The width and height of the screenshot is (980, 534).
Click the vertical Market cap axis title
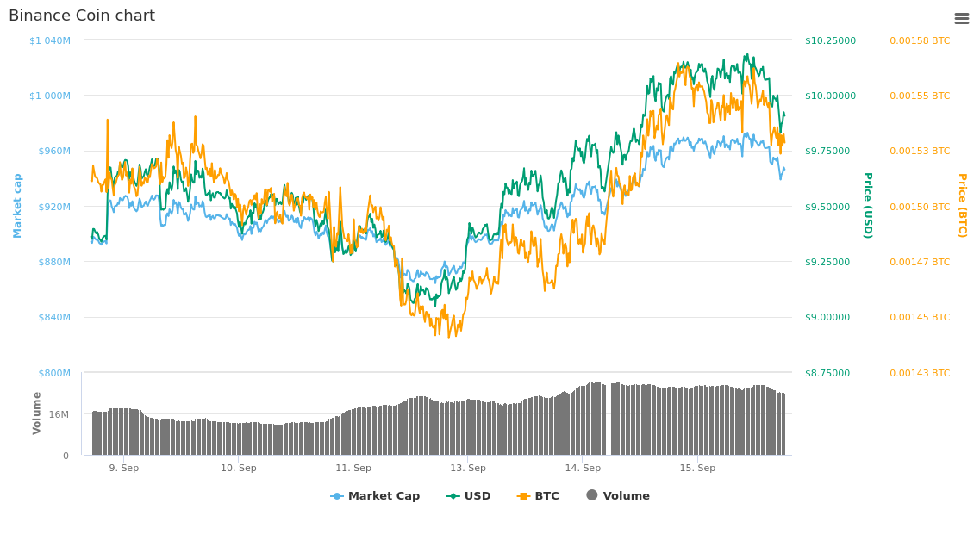pos(17,206)
